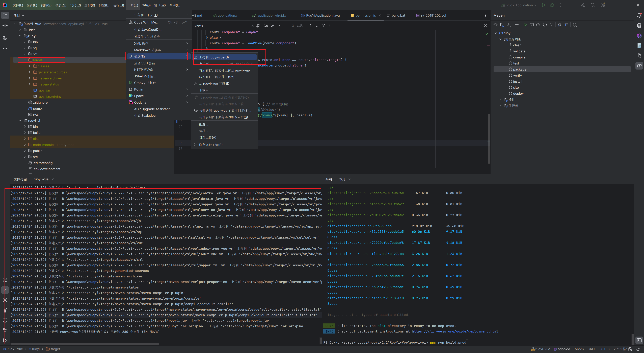Open Services tool window icon
644x353 pixels.
click(x=5, y=300)
